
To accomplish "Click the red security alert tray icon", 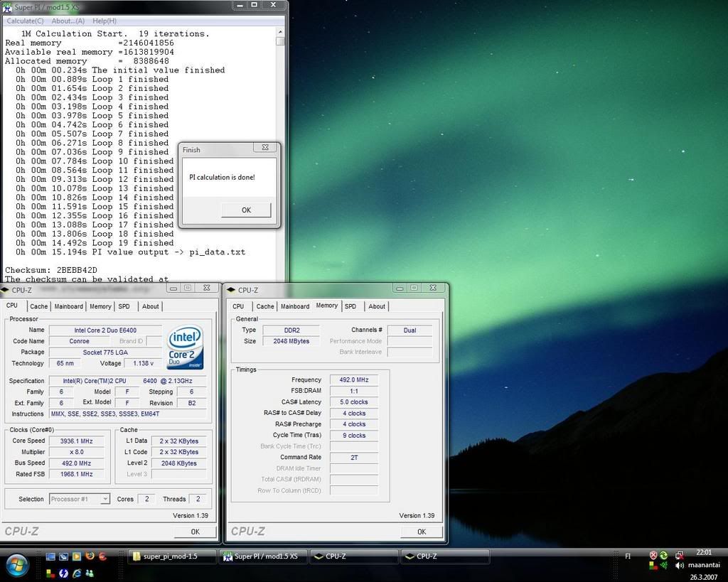I will [x=653, y=555].
